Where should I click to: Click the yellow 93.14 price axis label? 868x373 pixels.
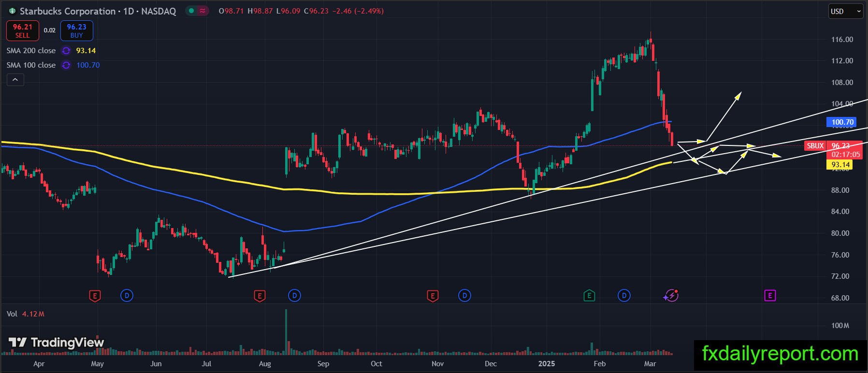[840, 165]
